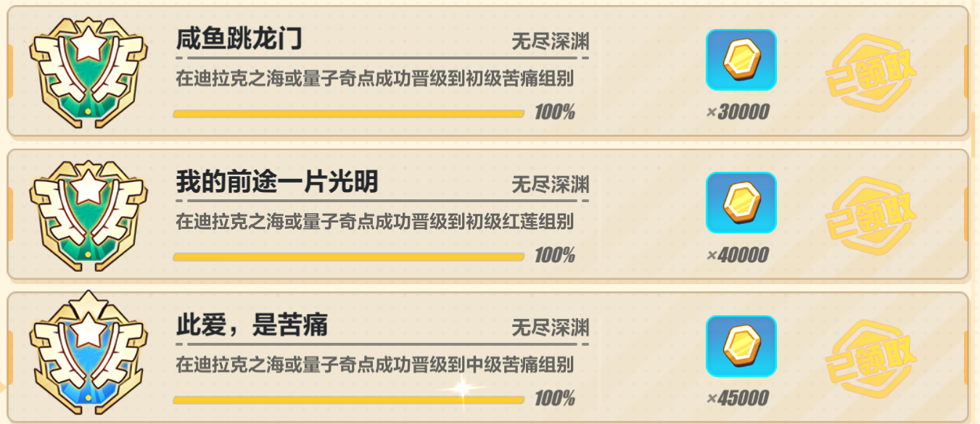Viewport: 980px width, 424px height.
Task: Click the 我的前途一片光明 achievement title
Action: [277, 183]
